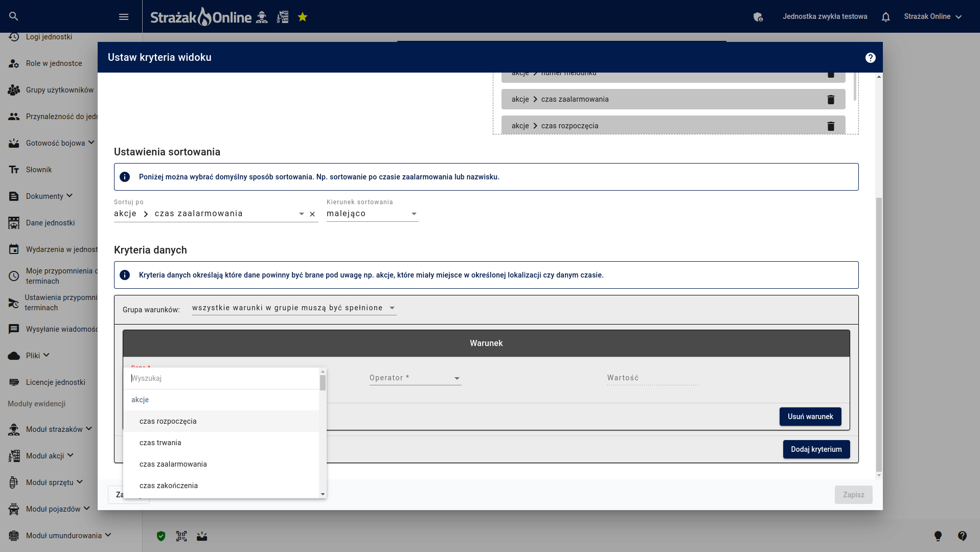Viewport: 980px width, 552px height.
Task: Delete the 'czas rozpoczęcia' column row
Action: point(831,126)
